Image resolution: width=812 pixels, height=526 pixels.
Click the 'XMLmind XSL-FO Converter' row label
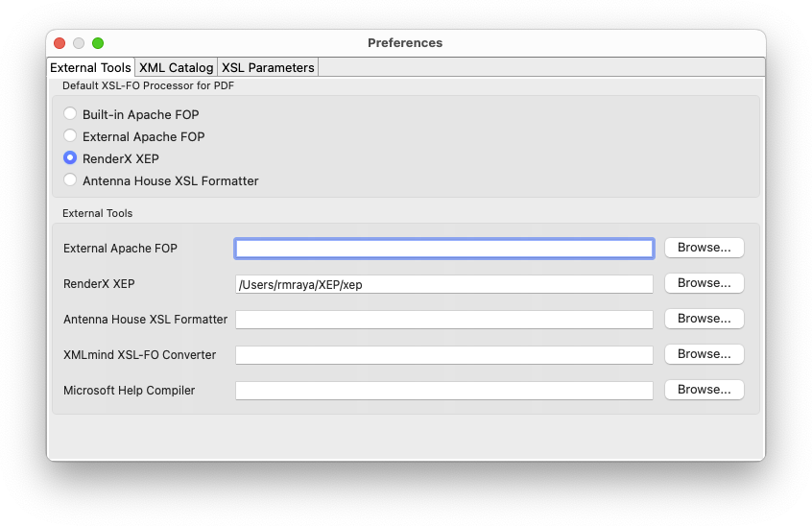click(x=139, y=354)
